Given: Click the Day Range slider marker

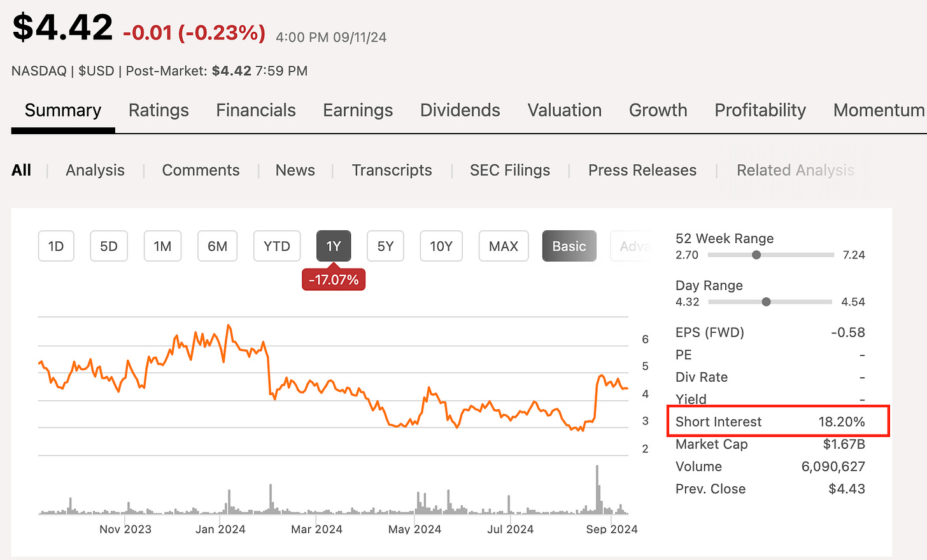Looking at the screenshot, I should (767, 302).
